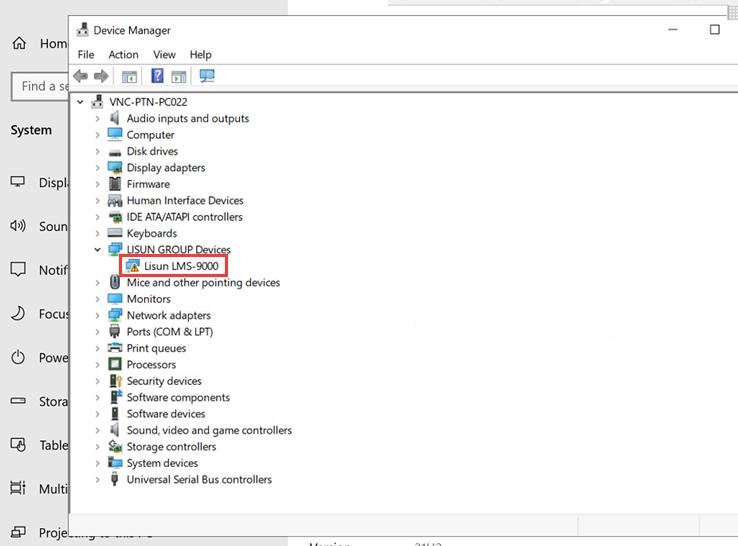Click the Home icon in the Settings sidebar

click(x=19, y=43)
